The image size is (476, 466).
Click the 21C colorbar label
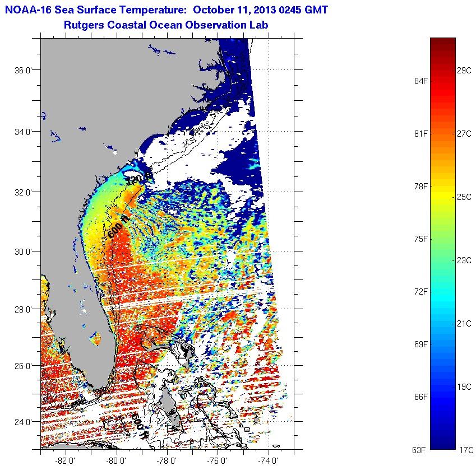(464, 324)
